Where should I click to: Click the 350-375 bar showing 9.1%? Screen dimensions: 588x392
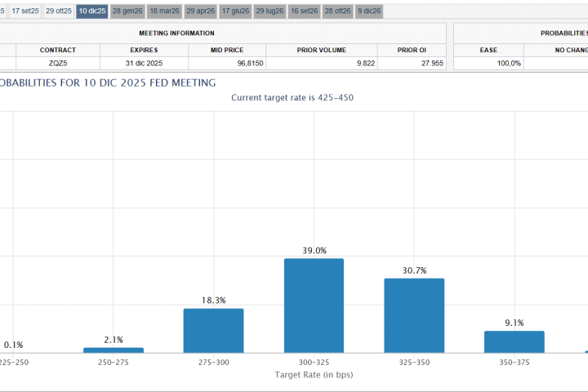514,341
